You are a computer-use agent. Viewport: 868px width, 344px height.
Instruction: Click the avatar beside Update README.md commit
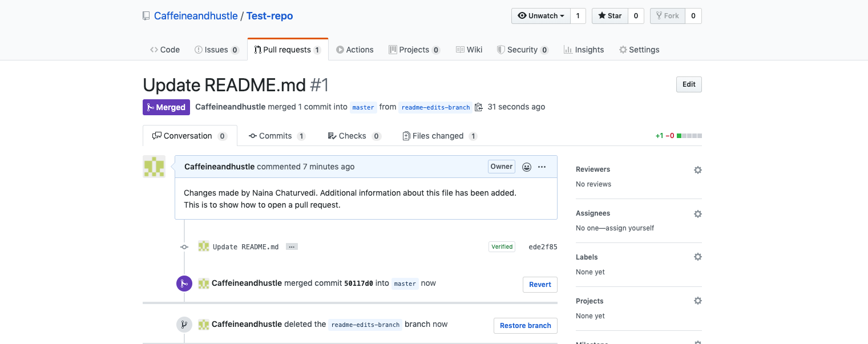[204, 246]
